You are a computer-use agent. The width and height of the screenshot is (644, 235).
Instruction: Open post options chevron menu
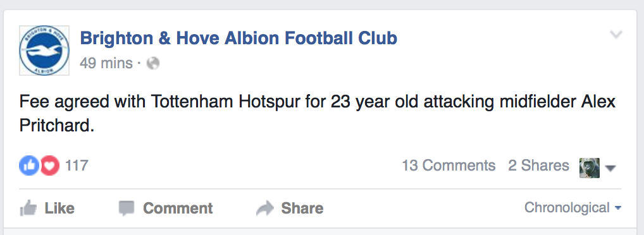(616, 35)
